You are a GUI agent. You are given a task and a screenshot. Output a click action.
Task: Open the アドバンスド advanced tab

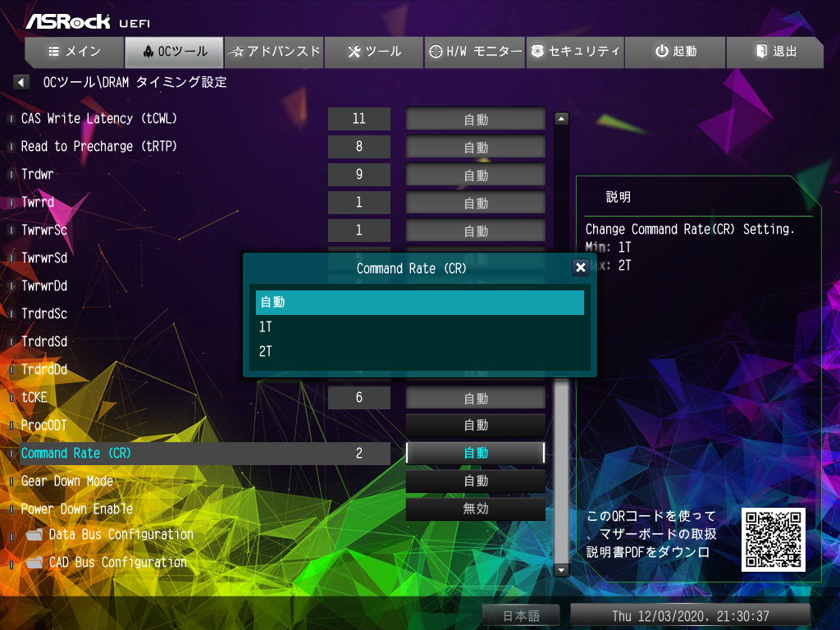point(274,52)
